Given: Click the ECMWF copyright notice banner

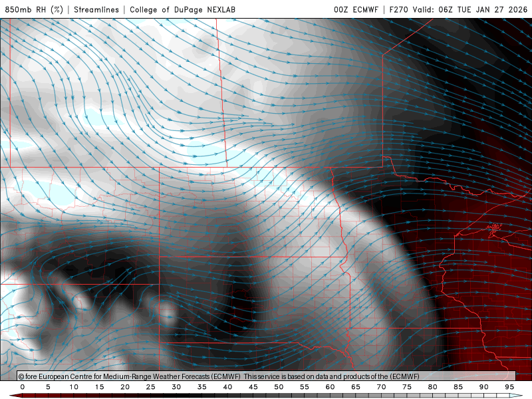Looking at the screenshot, I should click(x=267, y=376).
